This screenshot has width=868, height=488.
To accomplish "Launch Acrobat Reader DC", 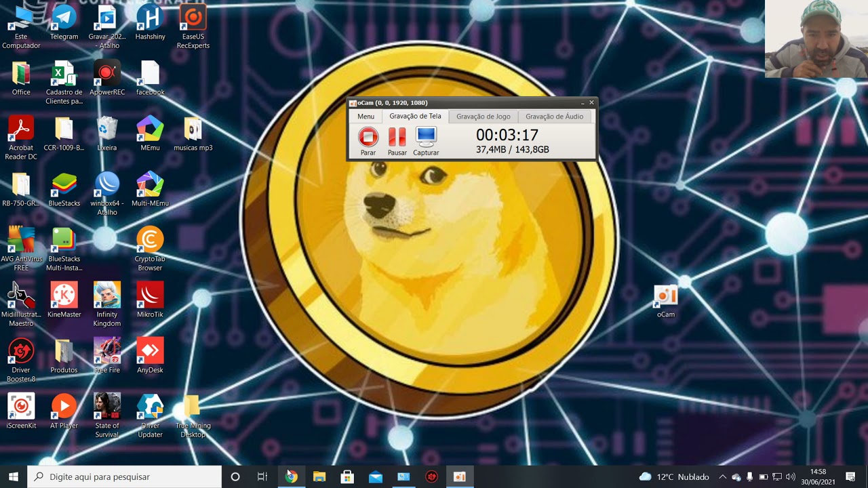I will (x=21, y=138).
